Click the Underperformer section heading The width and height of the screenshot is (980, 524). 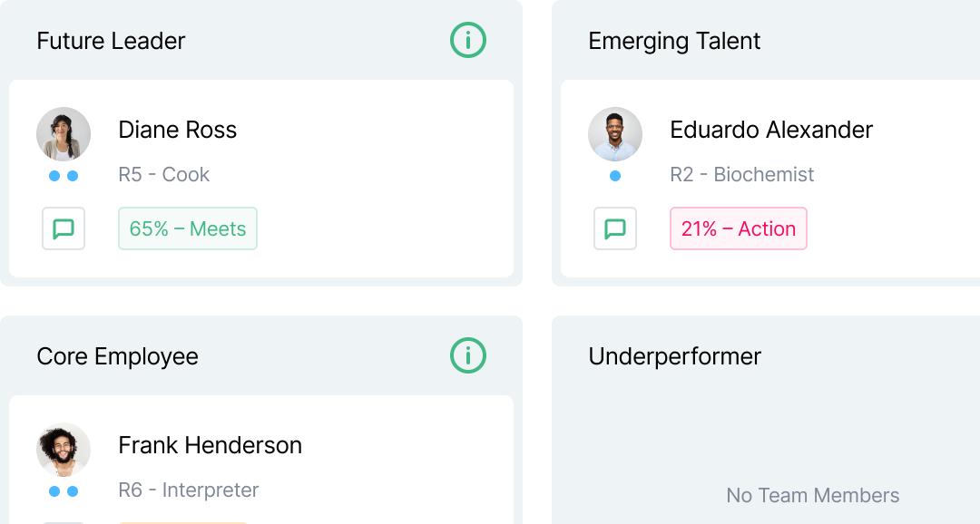point(674,356)
